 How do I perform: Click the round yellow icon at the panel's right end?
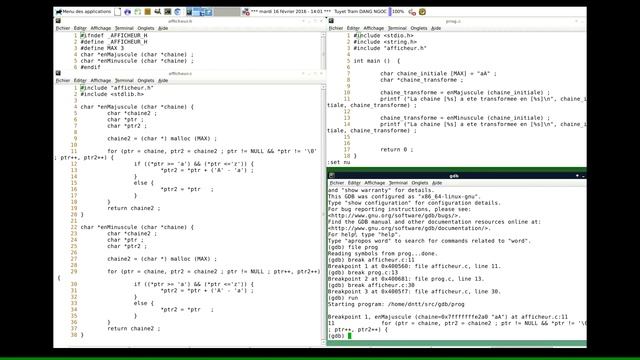pyautogui.click(x=422, y=12)
